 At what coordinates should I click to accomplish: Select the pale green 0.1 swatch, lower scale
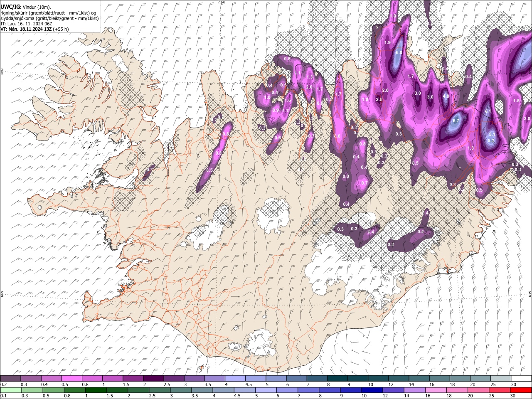(x=10, y=390)
